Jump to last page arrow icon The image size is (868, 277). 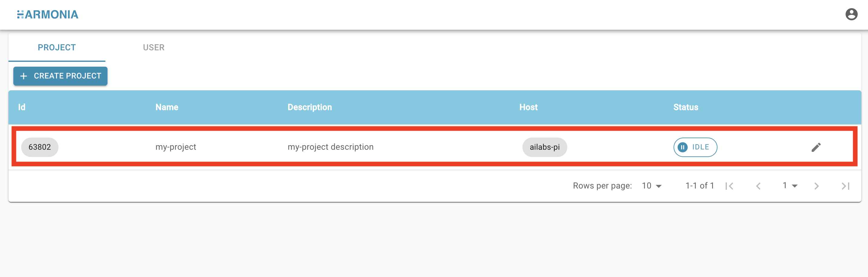click(845, 186)
